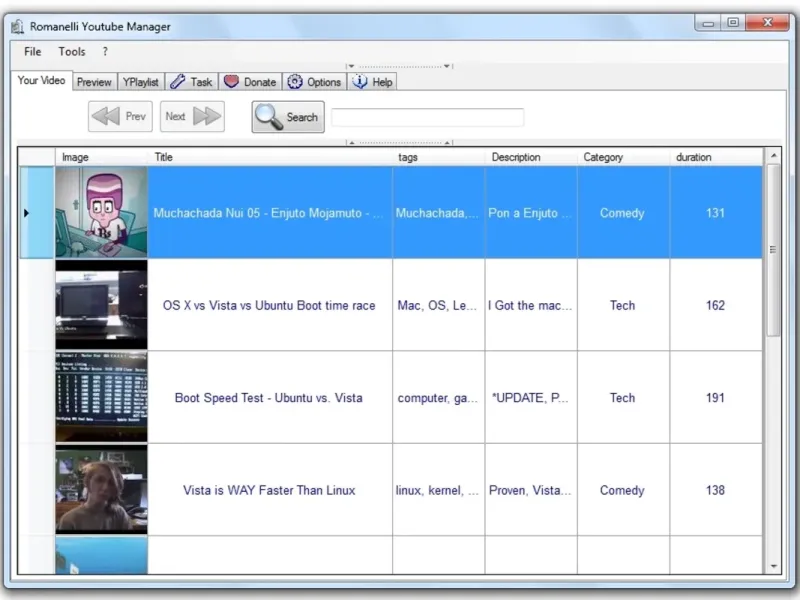
Task: Click the 'Proven, Vista...' description cell
Action: tap(531, 490)
